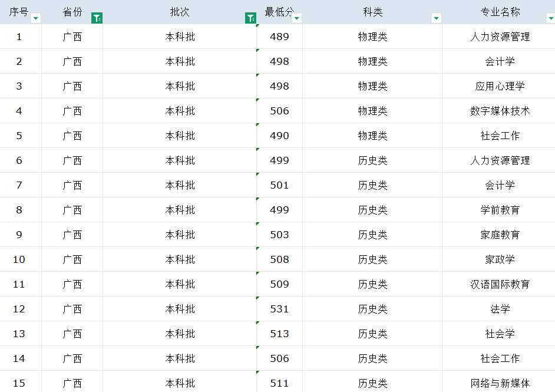
Task: Click 人力资源管理 in row 1
Action: tap(500, 37)
